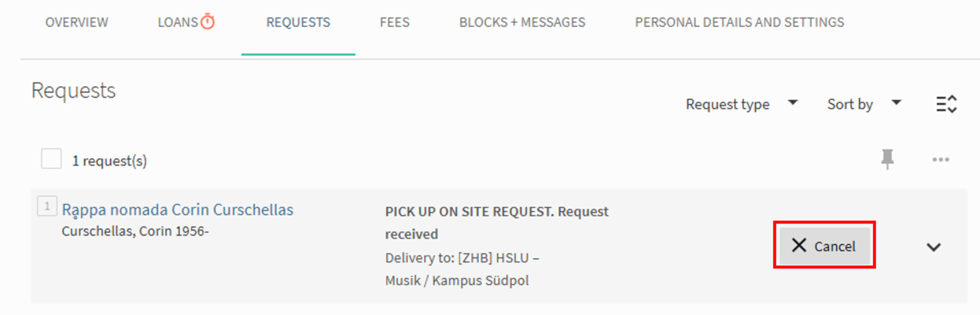Go to the Fees tab

pyautogui.click(x=394, y=22)
